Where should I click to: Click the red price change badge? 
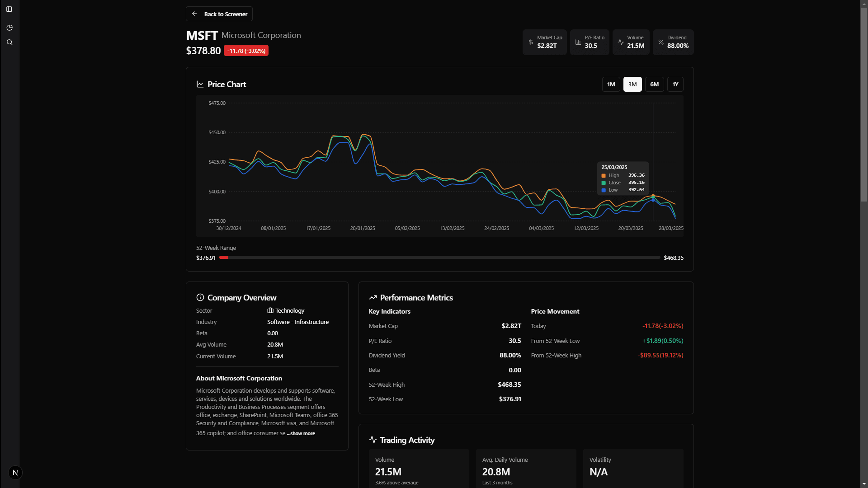246,51
